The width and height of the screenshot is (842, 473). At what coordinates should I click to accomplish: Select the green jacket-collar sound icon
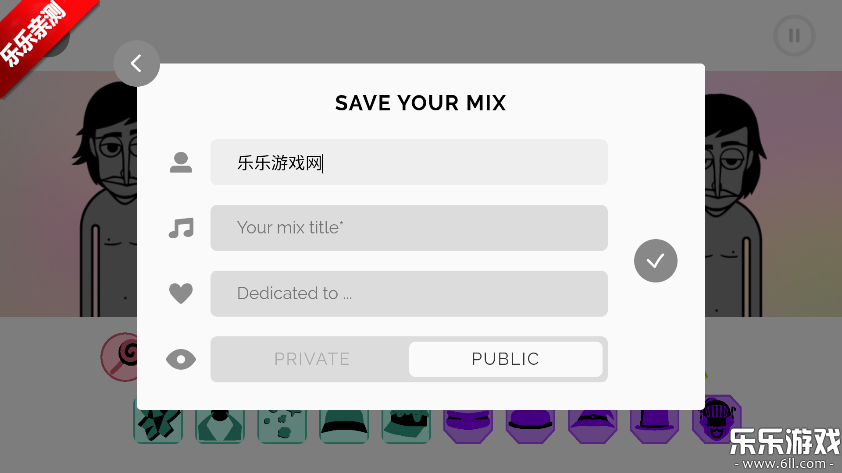click(220, 424)
